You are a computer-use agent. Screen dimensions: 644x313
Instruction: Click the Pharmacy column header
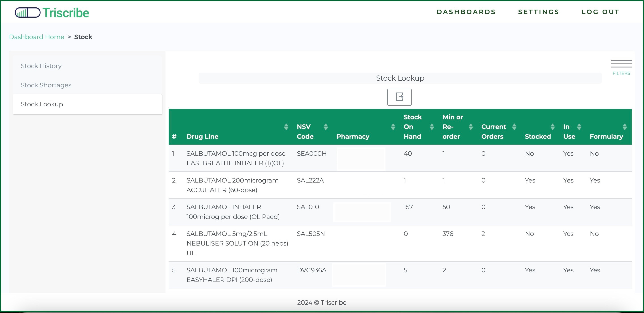tap(353, 136)
